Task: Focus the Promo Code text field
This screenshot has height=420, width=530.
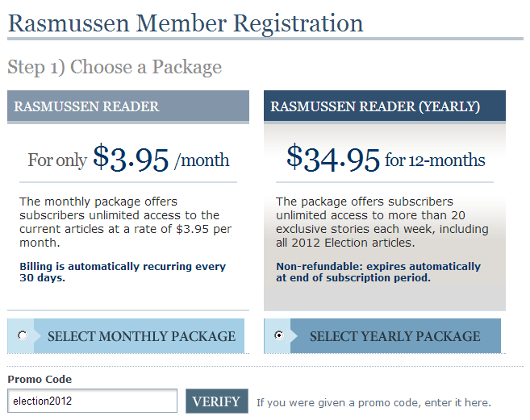Action: (x=92, y=401)
